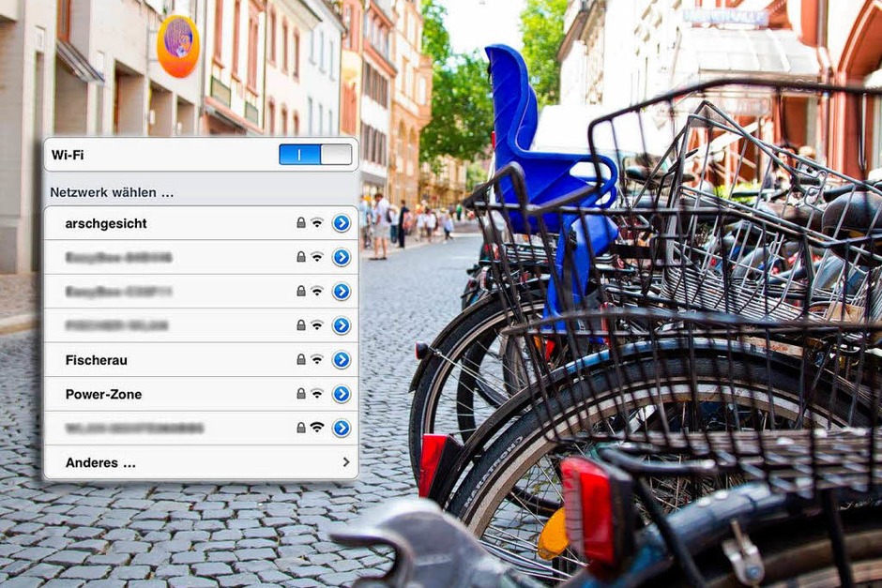
Task: Select the blurred network above Fischerau
Action: point(201,325)
